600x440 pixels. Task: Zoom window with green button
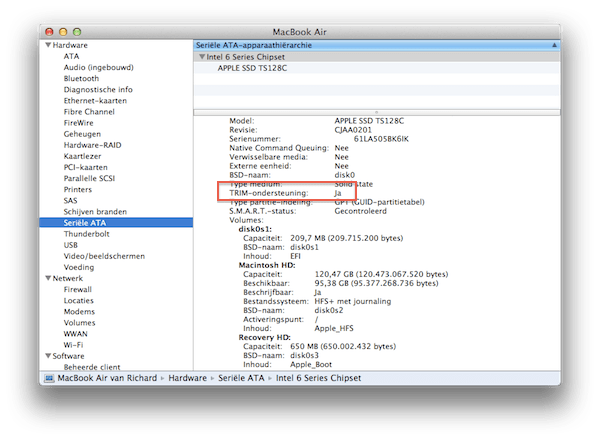pos(77,32)
